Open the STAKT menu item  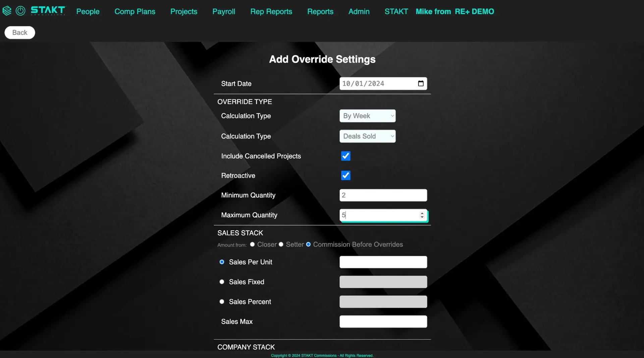(396, 11)
